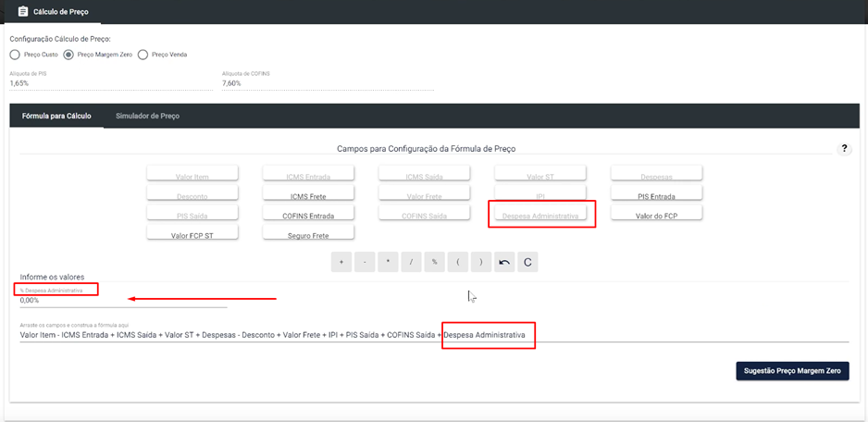Insert the multiplication asterisk operator
Viewport: 868px width, 422px height.
(388, 262)
